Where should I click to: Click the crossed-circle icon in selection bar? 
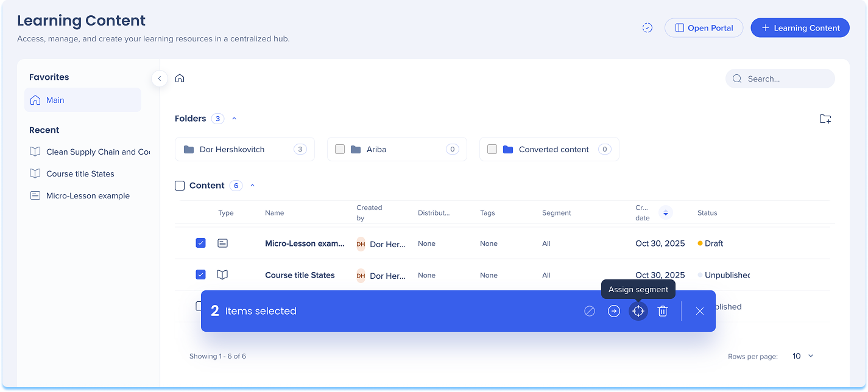[x=589, y=311]
